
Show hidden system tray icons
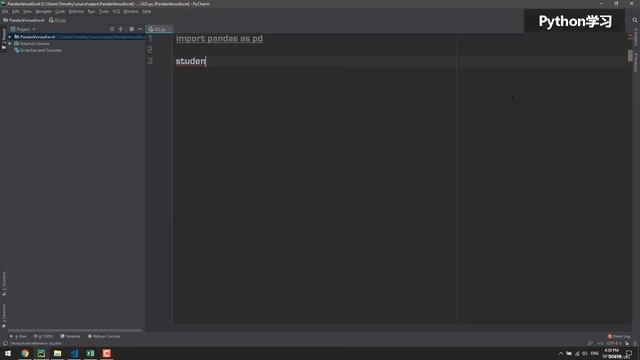tap(561, 353)
